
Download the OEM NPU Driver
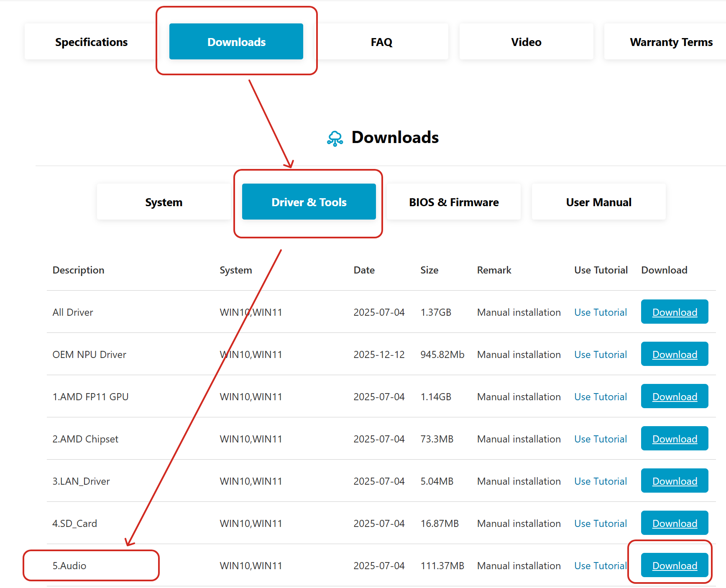click(x=674, y=354)
